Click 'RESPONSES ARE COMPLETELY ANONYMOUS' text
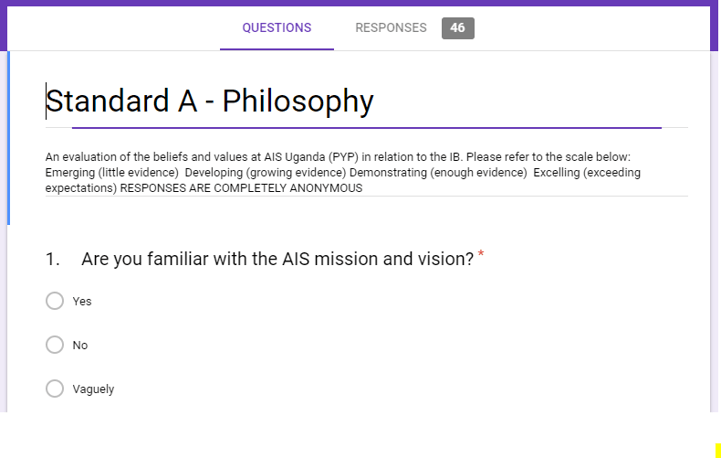Viewport: 721px width, 458px height. pos(241,188)
